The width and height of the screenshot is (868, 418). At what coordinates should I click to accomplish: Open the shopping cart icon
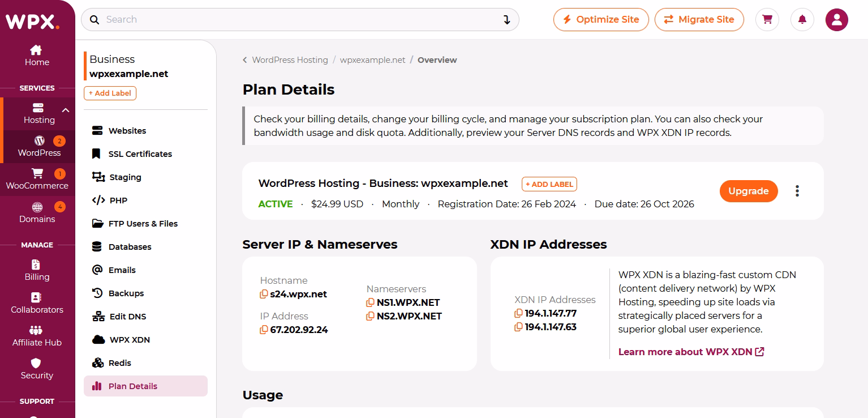point(767,20)
